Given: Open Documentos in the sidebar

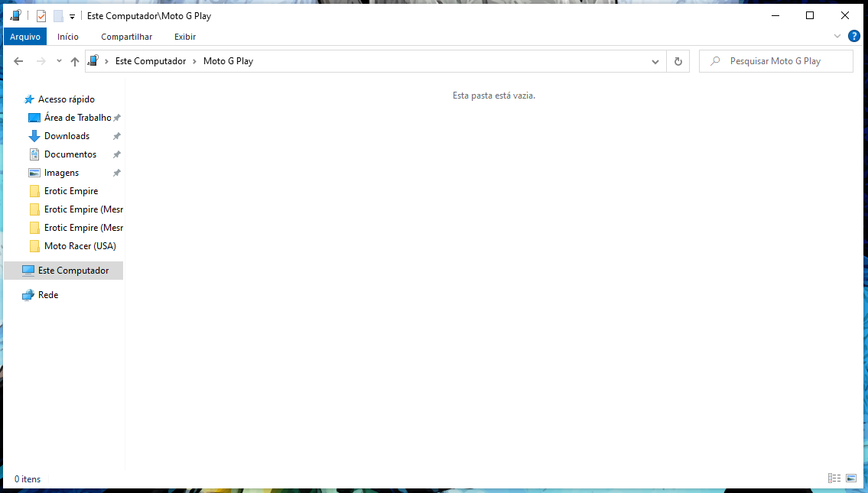Looking at the screenshot, I should [x=70, y=154].
